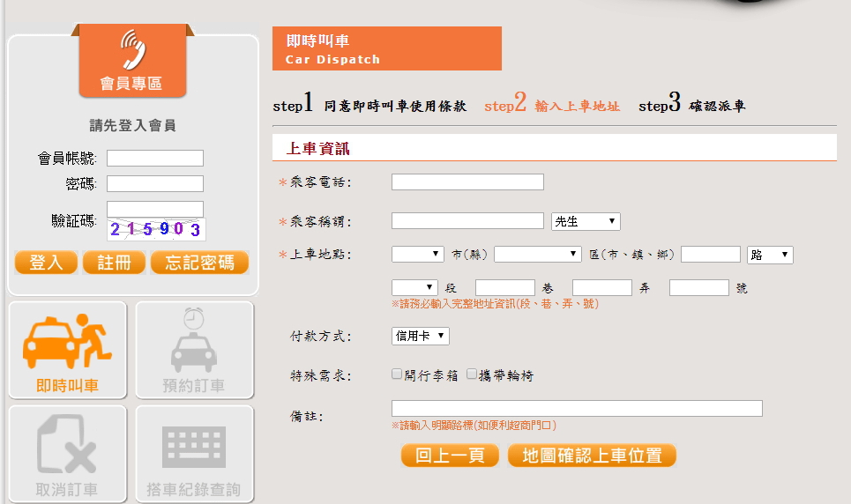Click the 請先登入會員 text
This screenshot has width=851, height=504.
(133, 126)
